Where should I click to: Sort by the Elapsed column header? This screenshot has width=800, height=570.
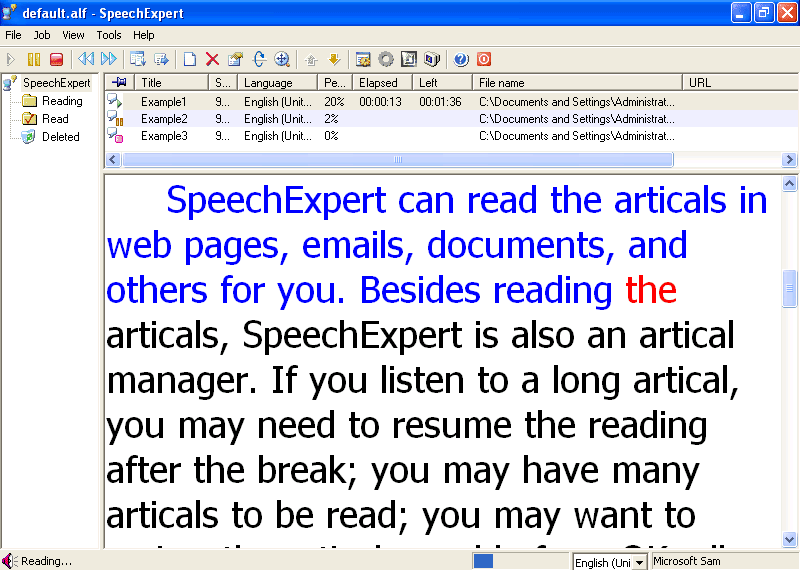[x=382, y=82]
